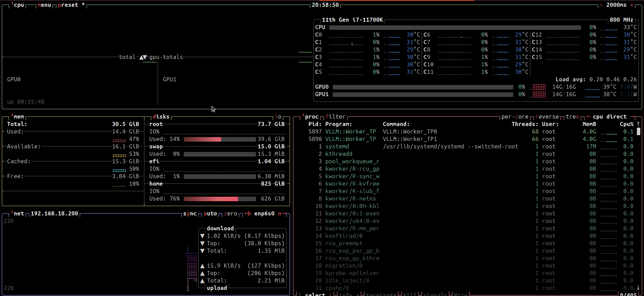Click the process list scroll down arrow

click(639, 288)
